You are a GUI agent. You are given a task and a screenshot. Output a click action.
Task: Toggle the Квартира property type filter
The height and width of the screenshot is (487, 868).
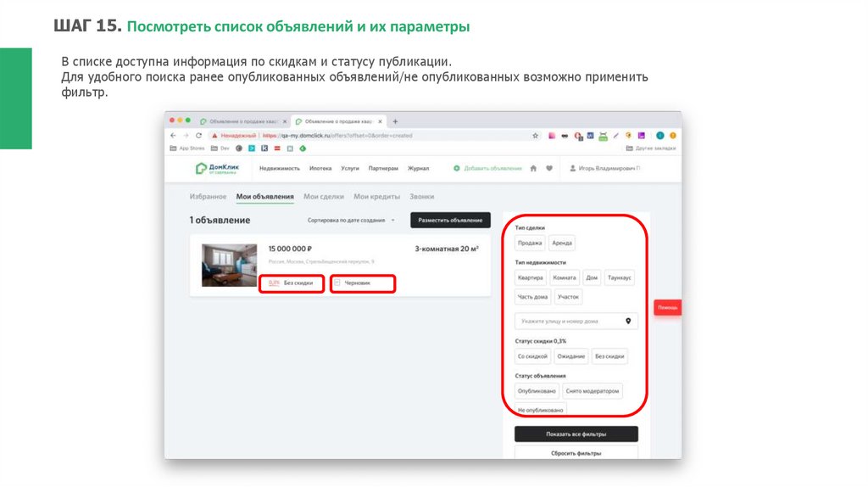click(x=531, y=278)
